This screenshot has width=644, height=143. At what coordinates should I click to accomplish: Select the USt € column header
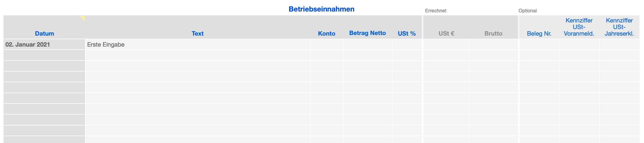[x=446, y=33]
